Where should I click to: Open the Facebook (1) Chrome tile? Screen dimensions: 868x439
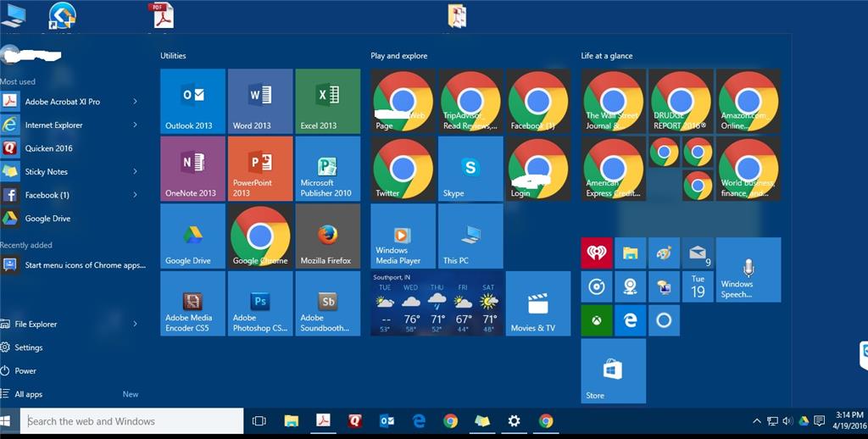click(538, 102)
